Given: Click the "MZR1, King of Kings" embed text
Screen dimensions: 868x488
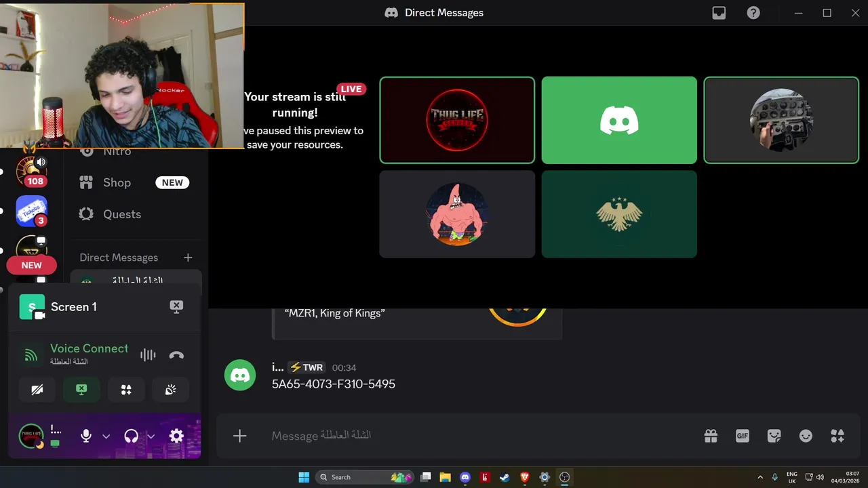Looking at the screenshot, I should (335, 313).
